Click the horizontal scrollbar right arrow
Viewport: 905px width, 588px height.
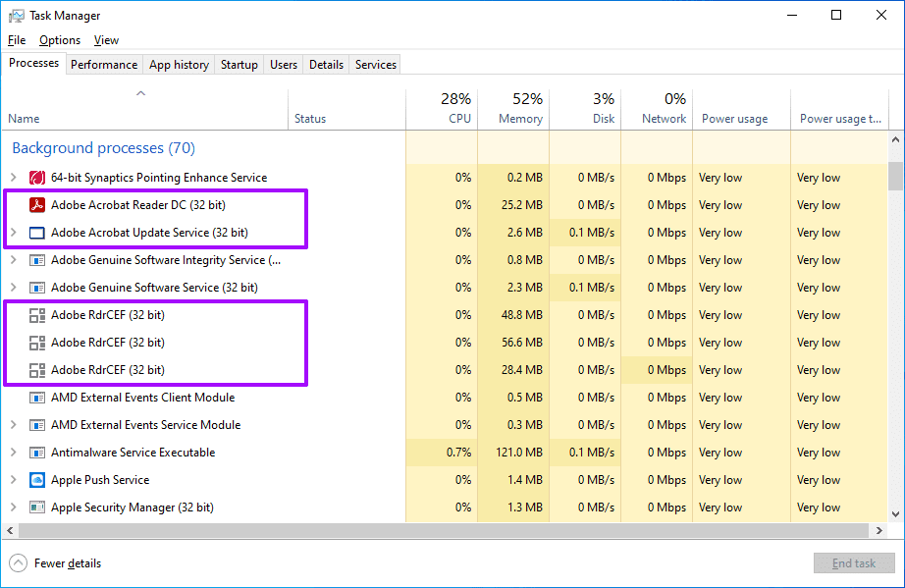pyautogui.click(x=879, y=530)
